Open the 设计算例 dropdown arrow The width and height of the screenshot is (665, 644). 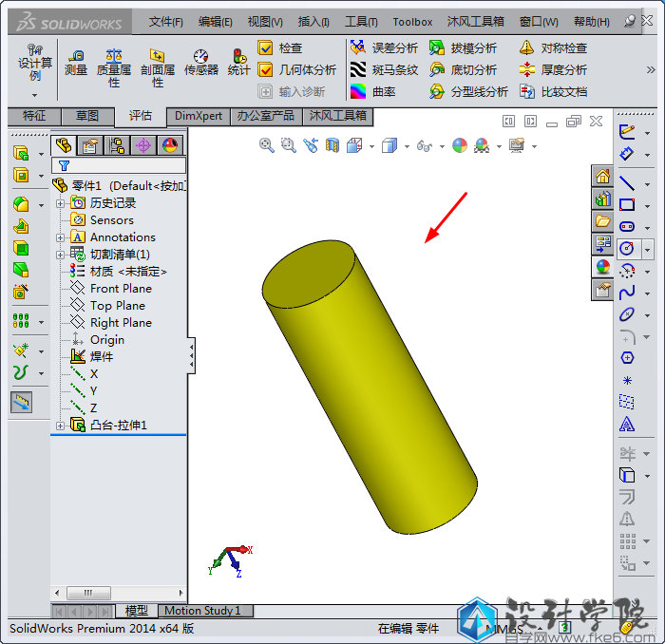pos(35,94)
